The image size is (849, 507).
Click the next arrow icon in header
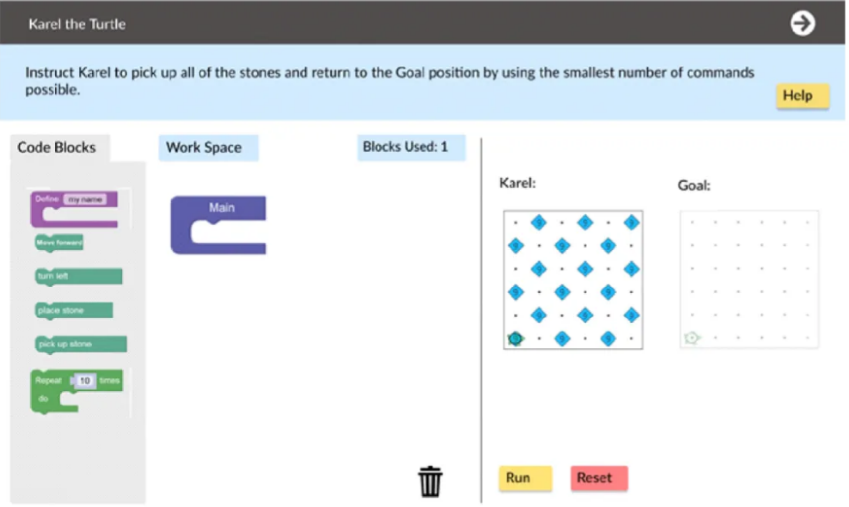802,23
